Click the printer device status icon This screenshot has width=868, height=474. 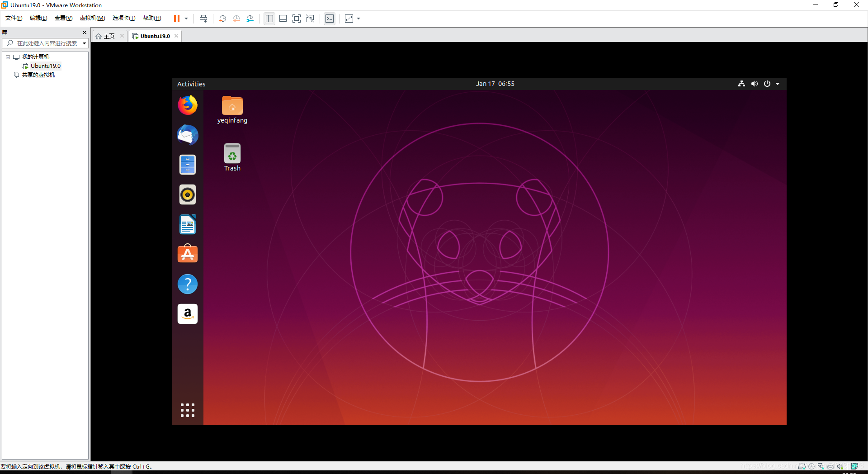(830, 466)
